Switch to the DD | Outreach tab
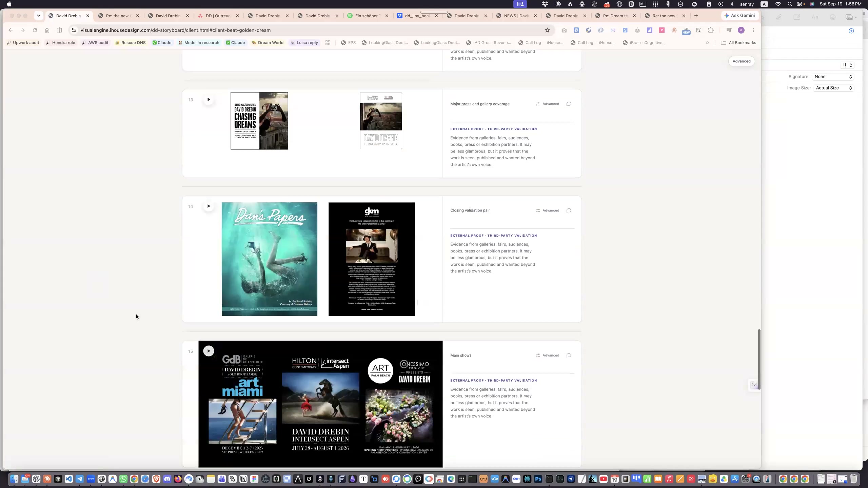The width and height of the screenshot is (868, 488). pos(219,16)
